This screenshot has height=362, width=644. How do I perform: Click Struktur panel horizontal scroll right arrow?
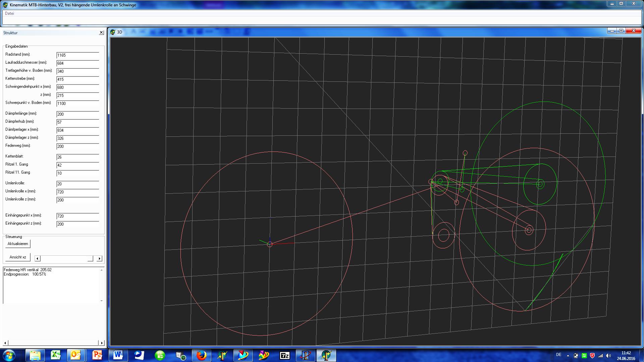102,343
